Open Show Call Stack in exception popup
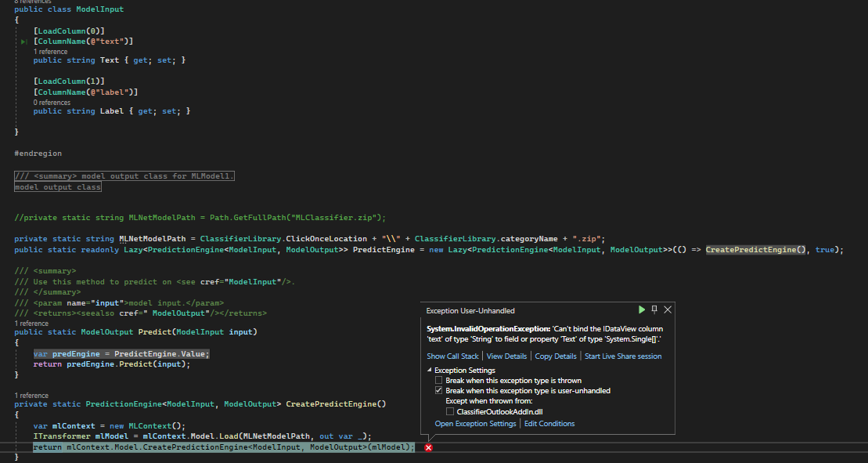This screenshot has width=868, height=463. tap(452, 356)
